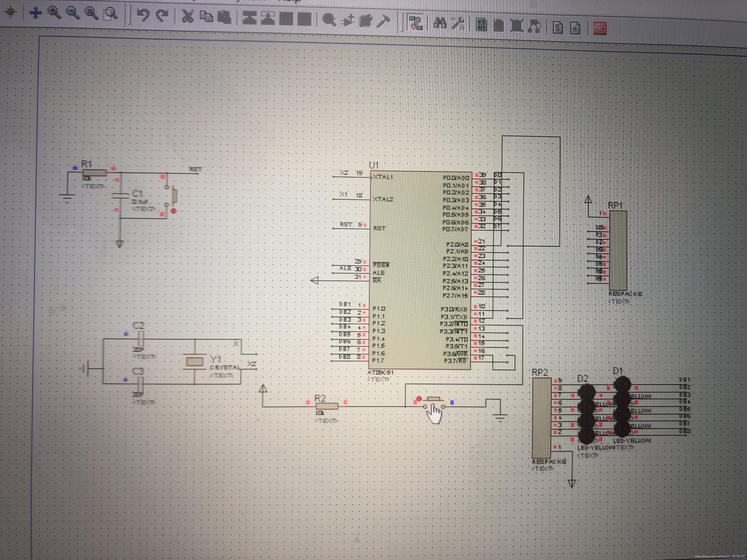Run the Electrical Rules Check icon
The width and height of the screenshot is (747, 560).
[575, 28]
